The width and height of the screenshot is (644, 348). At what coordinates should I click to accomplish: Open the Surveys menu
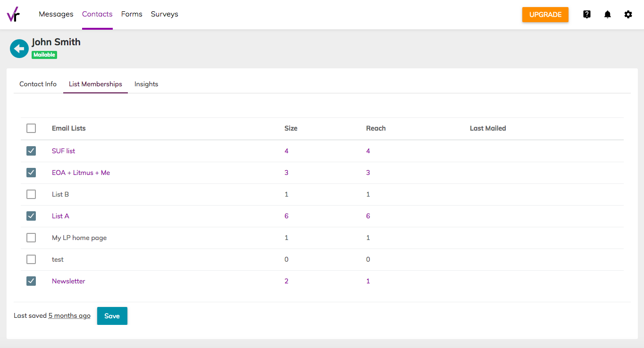(x=165, y=14)
